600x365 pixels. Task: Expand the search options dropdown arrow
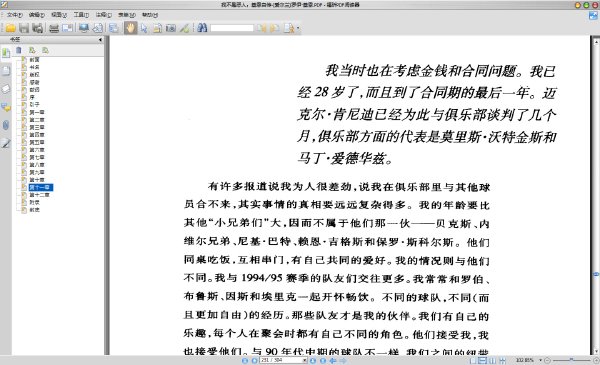click(x=298, y=28)
